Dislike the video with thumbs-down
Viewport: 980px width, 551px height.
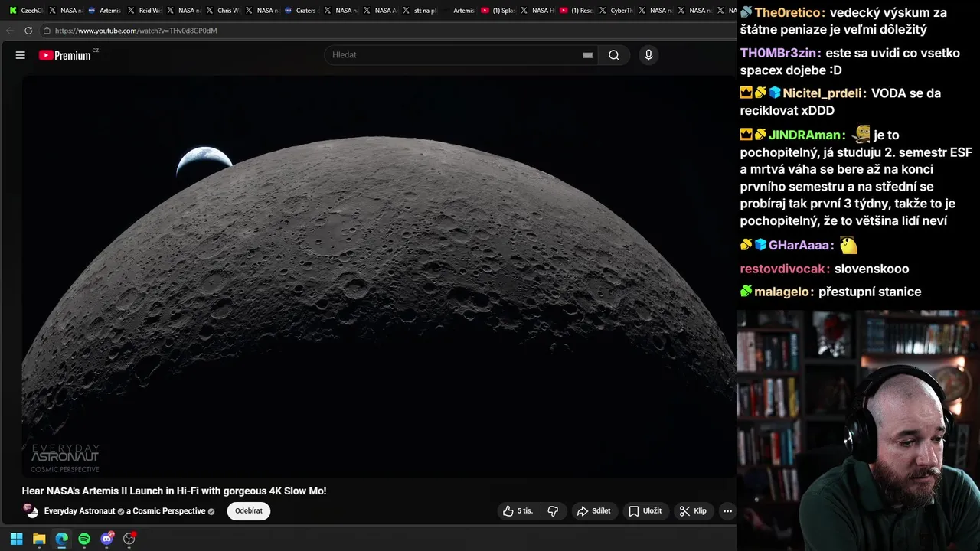click(553, 511)
